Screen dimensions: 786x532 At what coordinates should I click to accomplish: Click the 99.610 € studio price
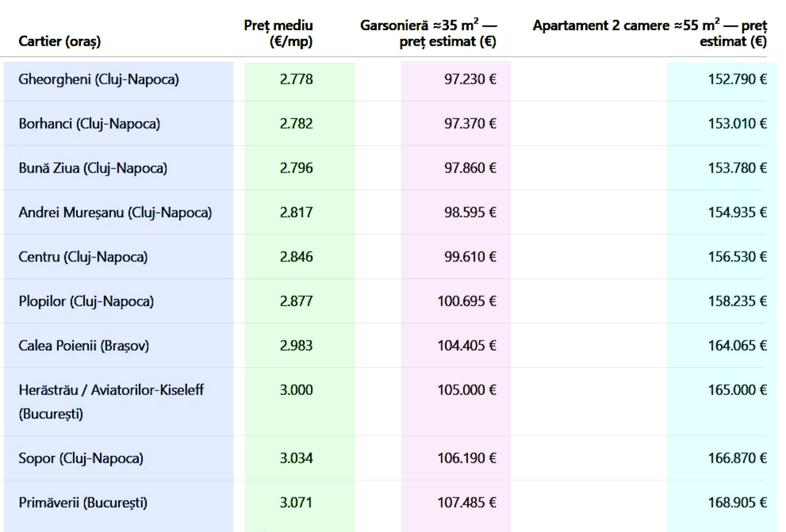coord(470,256)
